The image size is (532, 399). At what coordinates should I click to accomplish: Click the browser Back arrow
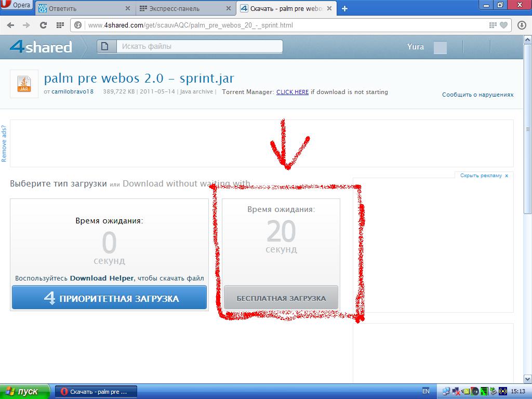click(10, 25)
